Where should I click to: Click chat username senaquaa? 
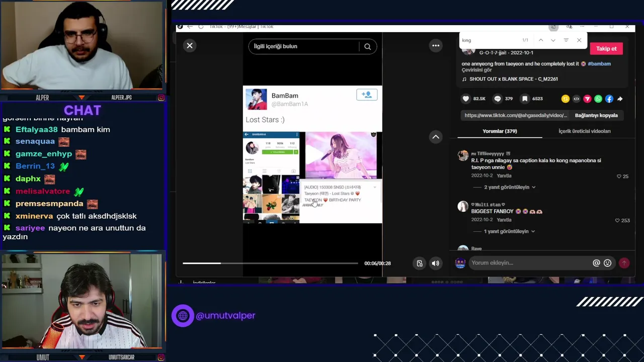coord(35,142)
